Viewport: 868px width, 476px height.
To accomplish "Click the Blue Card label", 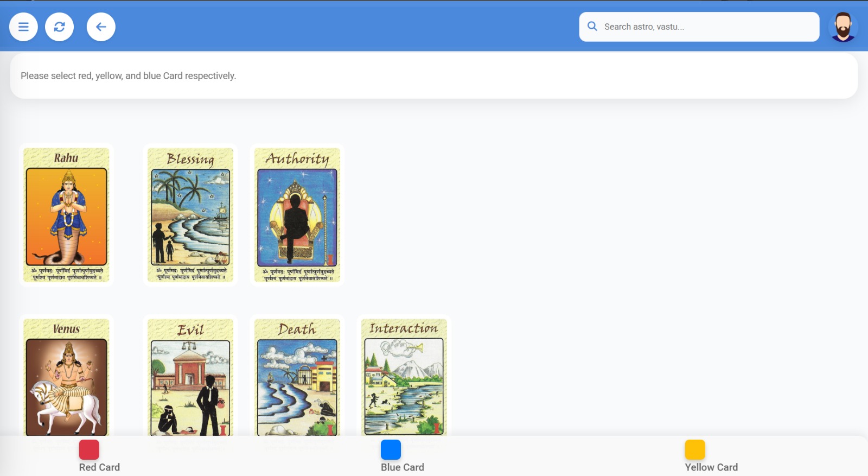I will click(403, 467).
